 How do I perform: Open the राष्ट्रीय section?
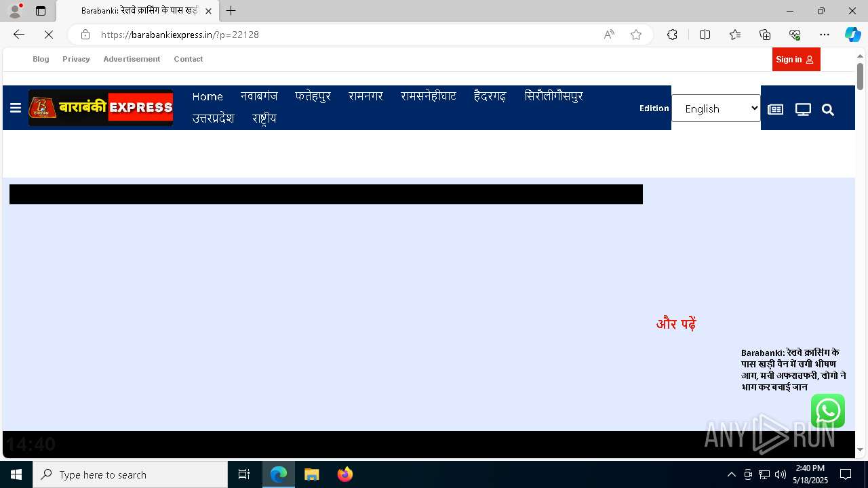264,118
